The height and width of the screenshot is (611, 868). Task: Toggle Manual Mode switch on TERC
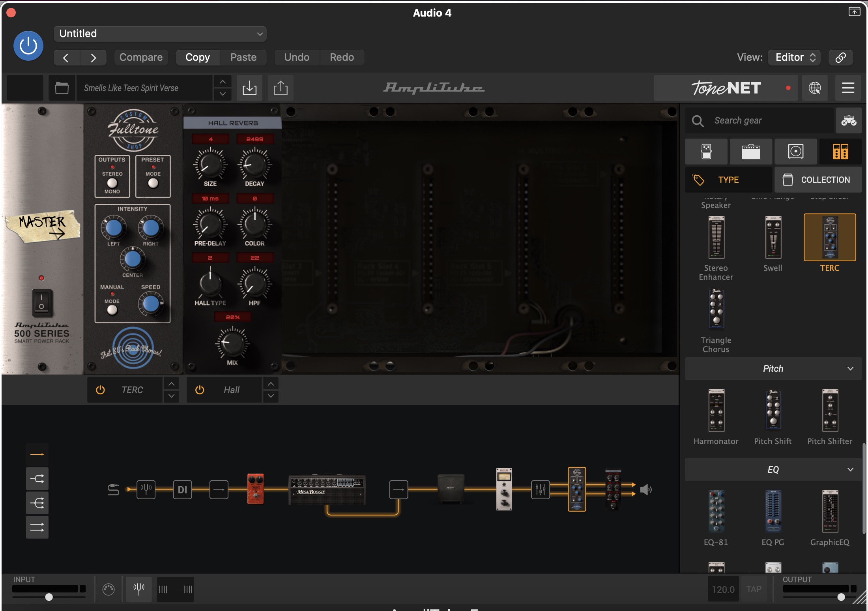pos(112,310)
